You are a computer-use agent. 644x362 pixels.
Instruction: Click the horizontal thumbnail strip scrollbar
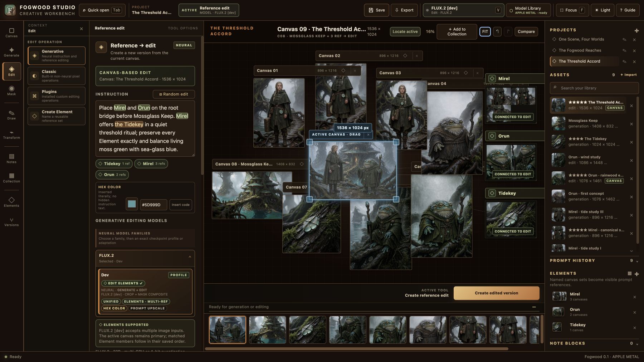click(x=356, y=349)
